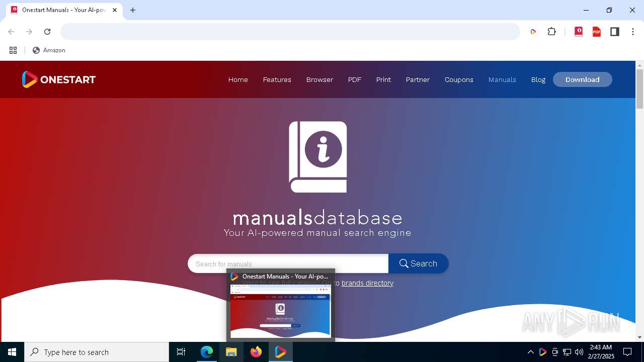Screen dimensions: 644x362
Task: Click the OneStart icon beside the address bar
Action: coord(533,32)
